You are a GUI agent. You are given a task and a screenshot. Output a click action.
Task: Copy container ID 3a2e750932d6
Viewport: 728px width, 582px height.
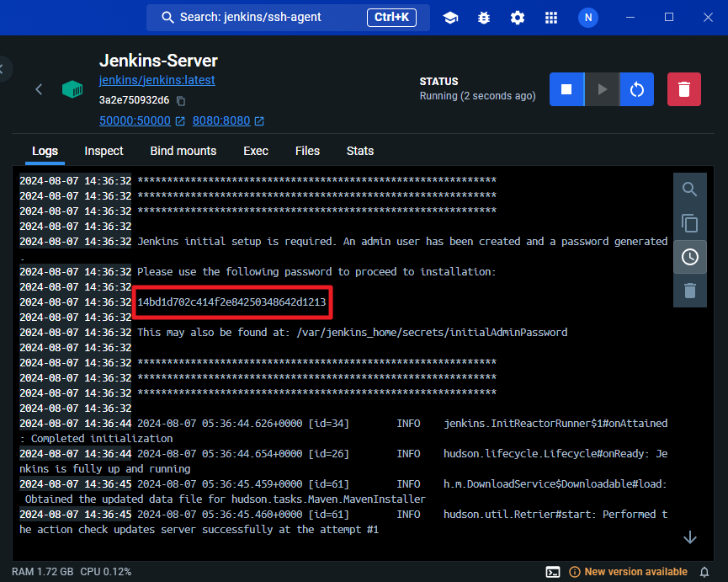181,101
